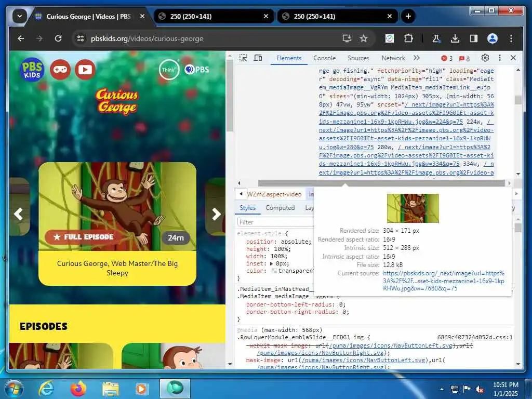Switch to the first 250 (250×141) tab
The height and width of the screenshot is (399, 532).
pos(215,16)
